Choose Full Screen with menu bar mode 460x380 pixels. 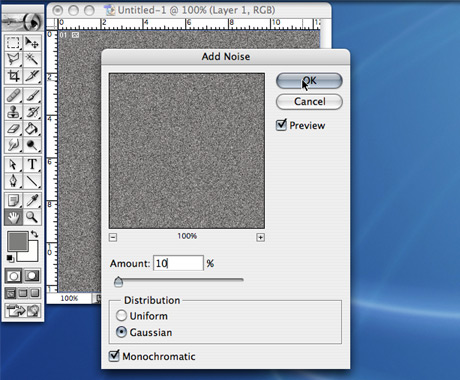23,293
